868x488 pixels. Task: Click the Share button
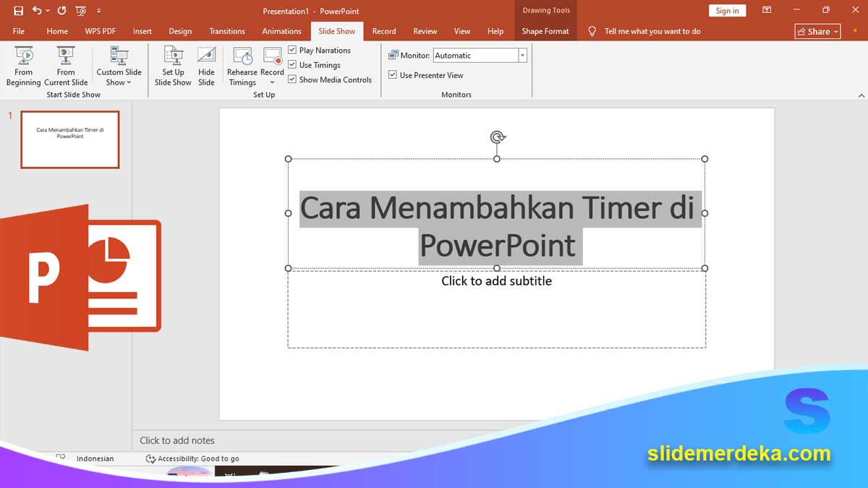(x=817, y=31)
